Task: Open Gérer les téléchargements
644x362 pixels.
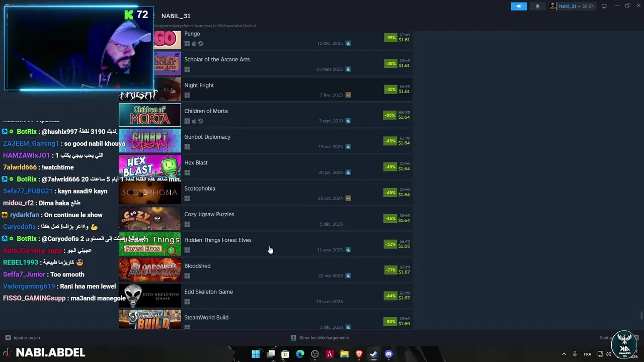Action: 324,338
